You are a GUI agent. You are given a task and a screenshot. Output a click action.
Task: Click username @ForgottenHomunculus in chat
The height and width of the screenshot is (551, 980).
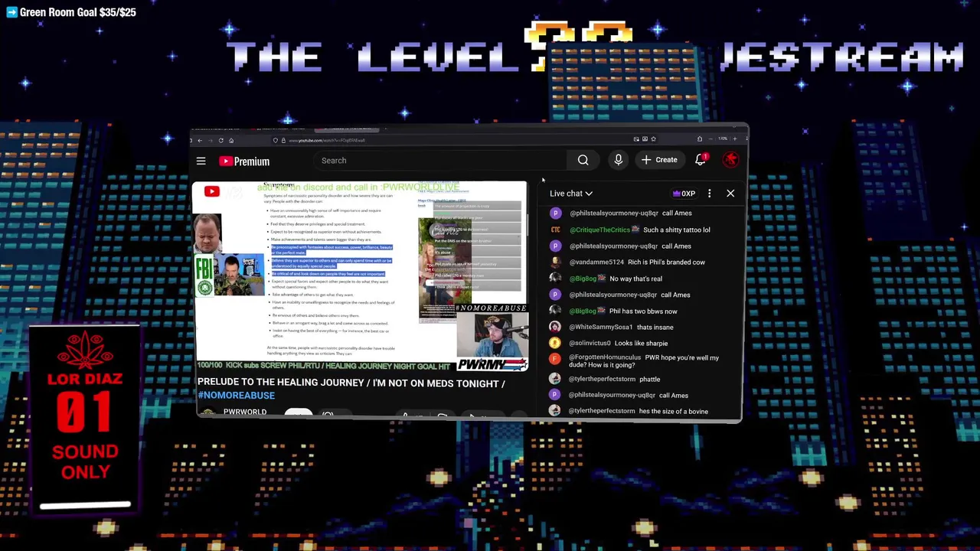tap(605, 357)
